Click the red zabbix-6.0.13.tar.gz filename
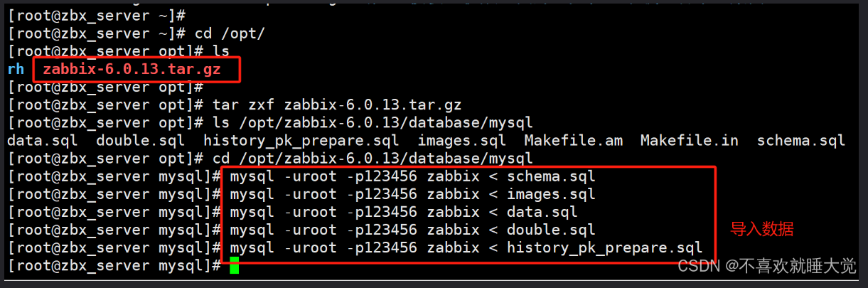Viewport: 868px width, 288px height. coord(132,70)
